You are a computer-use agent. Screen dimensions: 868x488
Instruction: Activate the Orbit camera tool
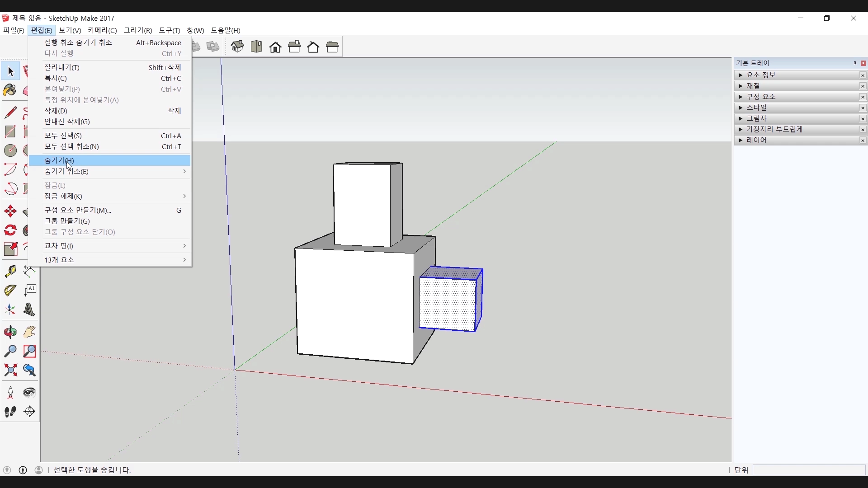click(x=10, y=332)
